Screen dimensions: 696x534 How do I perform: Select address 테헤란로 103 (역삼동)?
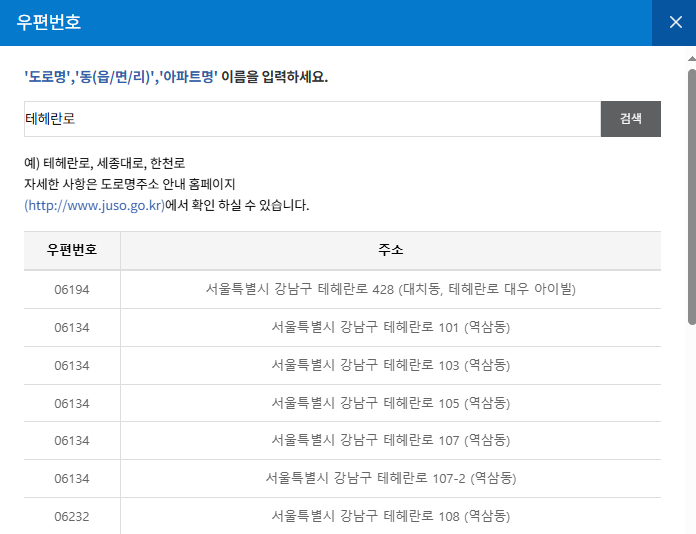pyautogui.click(x=391, y=365)
